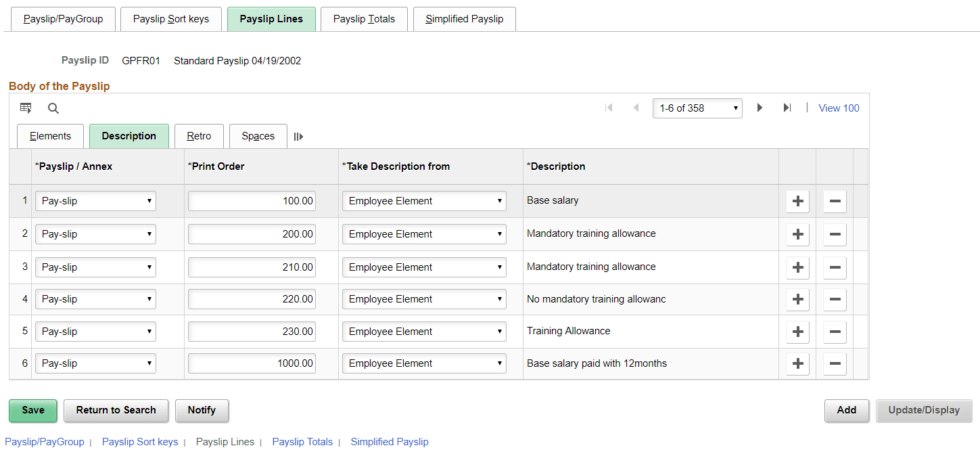Screen dimensions: 980x450
Task: Open Simplified Payslip via bottom link
Action: 390,441
